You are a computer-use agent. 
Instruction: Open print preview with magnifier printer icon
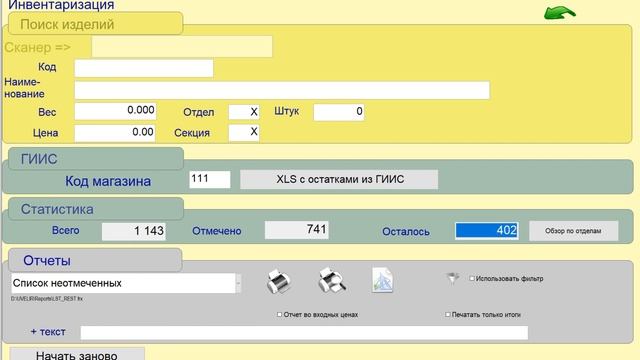click(332, 280)
